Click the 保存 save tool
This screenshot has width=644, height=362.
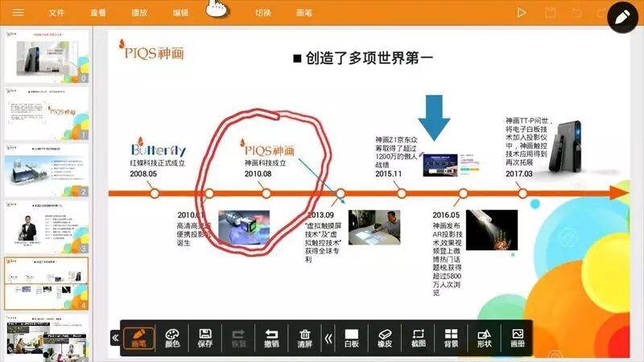point(205,339)
